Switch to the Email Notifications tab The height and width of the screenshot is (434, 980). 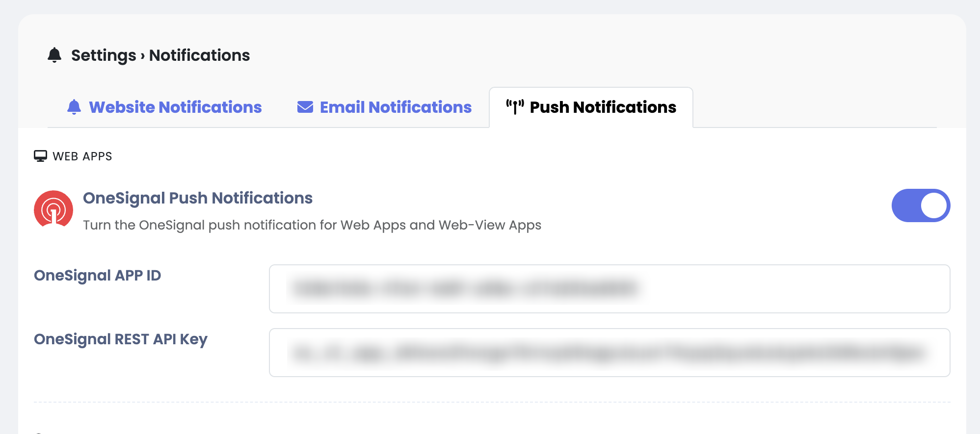(396, 107)
